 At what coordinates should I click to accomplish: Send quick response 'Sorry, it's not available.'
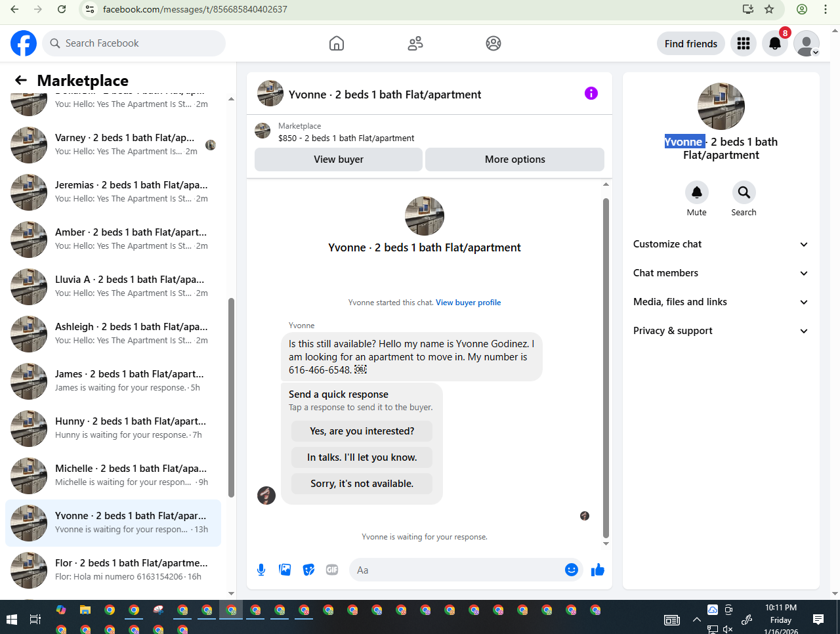click(362, 484)
